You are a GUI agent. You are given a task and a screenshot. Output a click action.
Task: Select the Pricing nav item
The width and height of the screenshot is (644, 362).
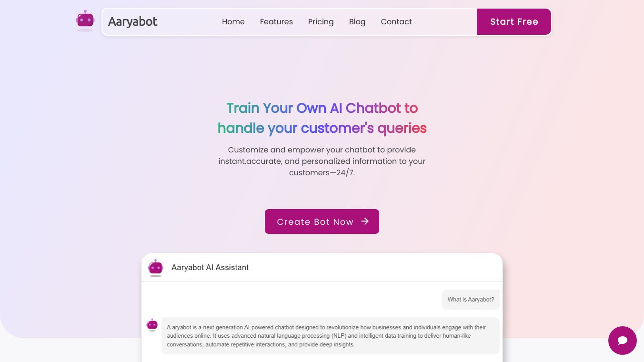pyautogui.click(x=321, y=22)
